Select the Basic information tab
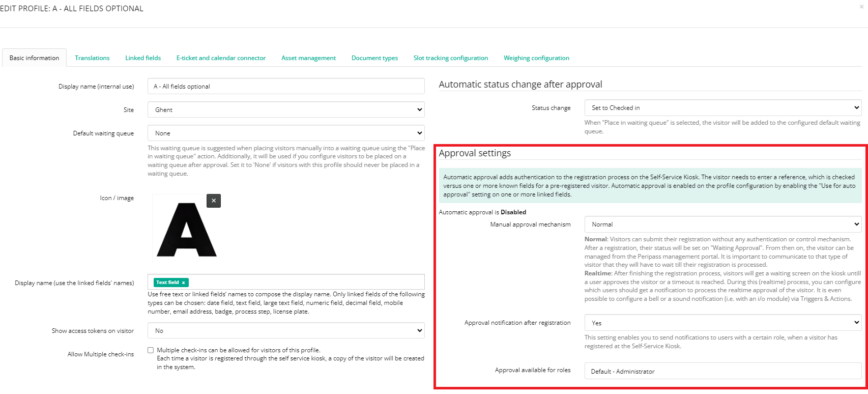 (34, 58)
